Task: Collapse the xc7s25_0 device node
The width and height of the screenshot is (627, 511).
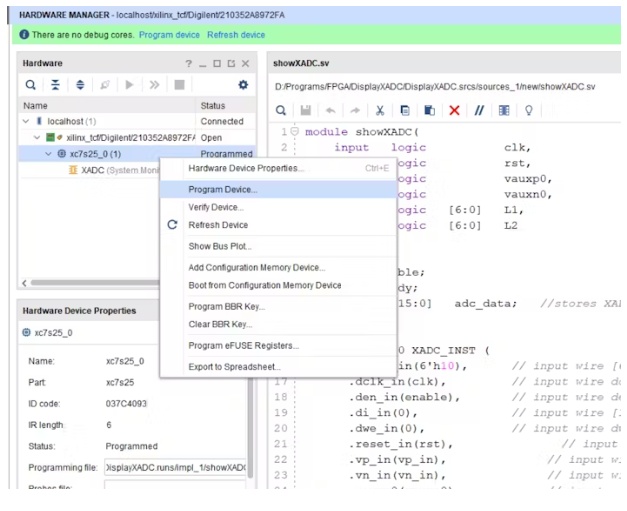Action: [x=48, y=154]
